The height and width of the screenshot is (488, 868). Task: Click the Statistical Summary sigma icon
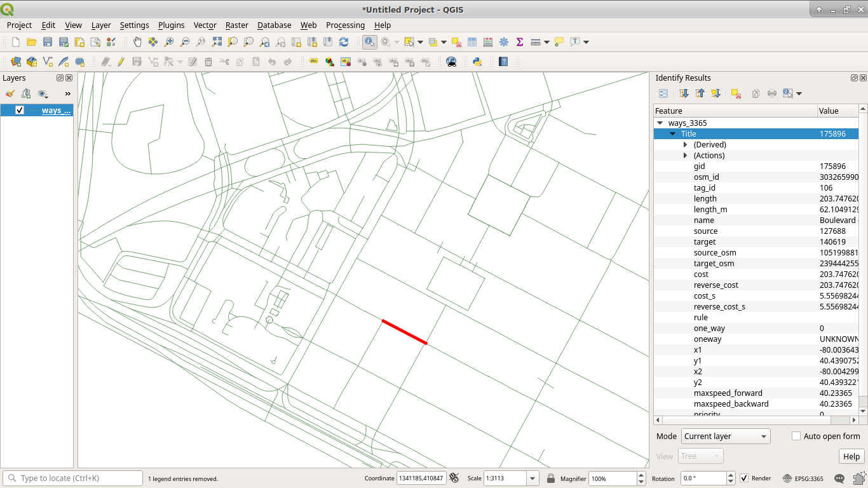pos(520,42)
